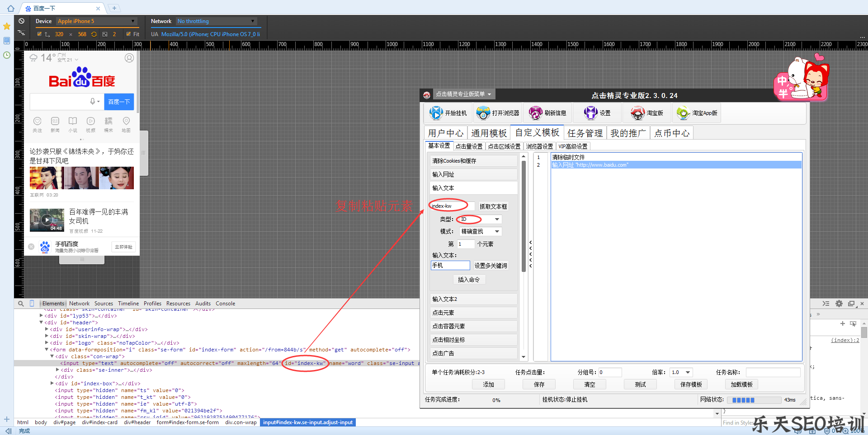Click the 任务名称 input field
This screenshot has width=868, height=435.
pos(773,372)
